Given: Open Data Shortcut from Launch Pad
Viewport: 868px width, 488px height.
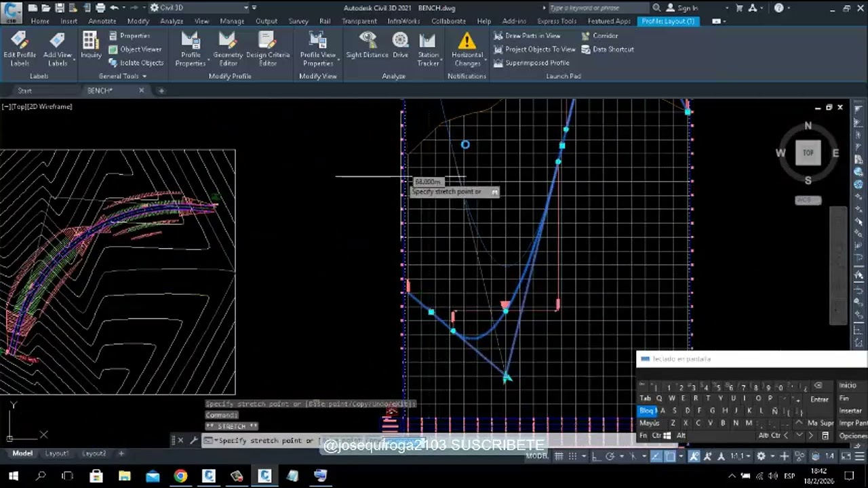Looking at the screenshot, I should point(608,49).
